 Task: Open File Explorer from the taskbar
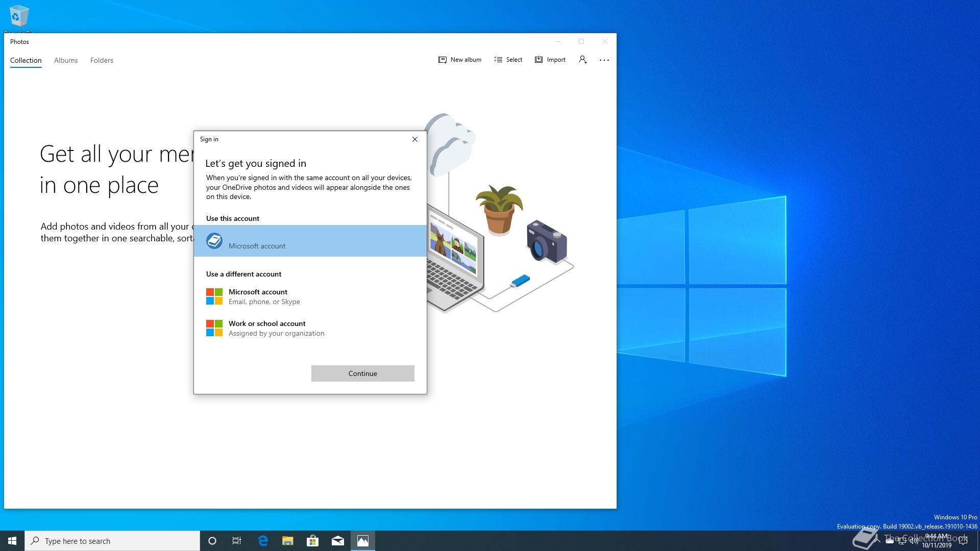click(x=288, y=541)
